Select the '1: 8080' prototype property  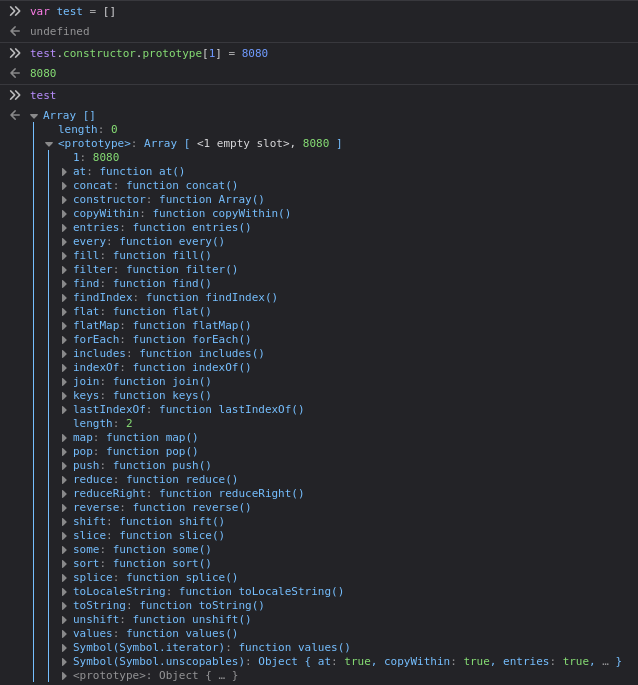coord(96,158)
